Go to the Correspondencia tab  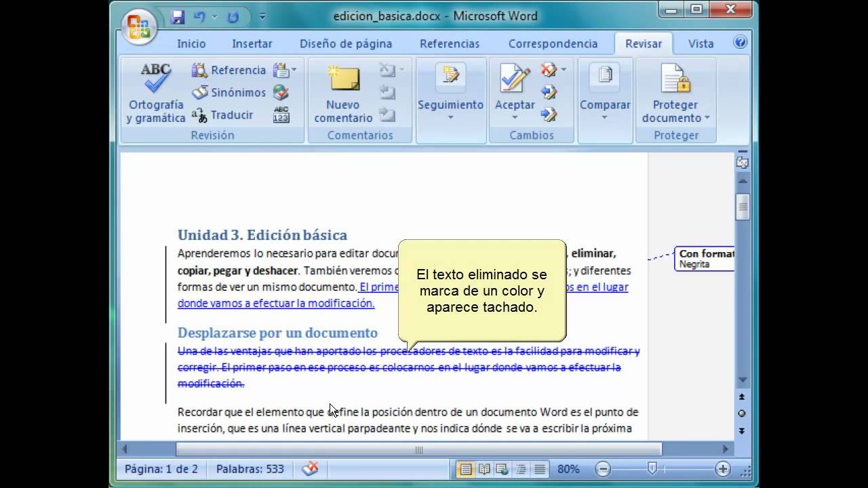(x=553, y=43)
